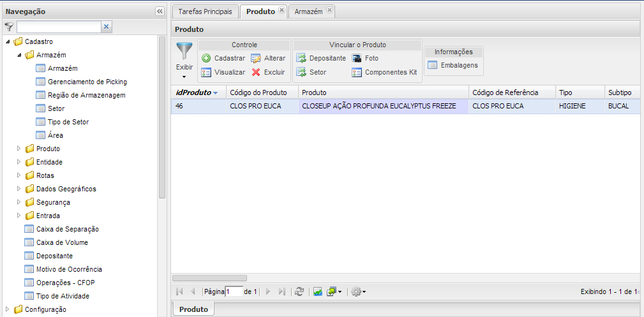Sort by Produto column header
The width and height of the screenshot is (644, 317).
pyautogui.click(x=384, y=92)
